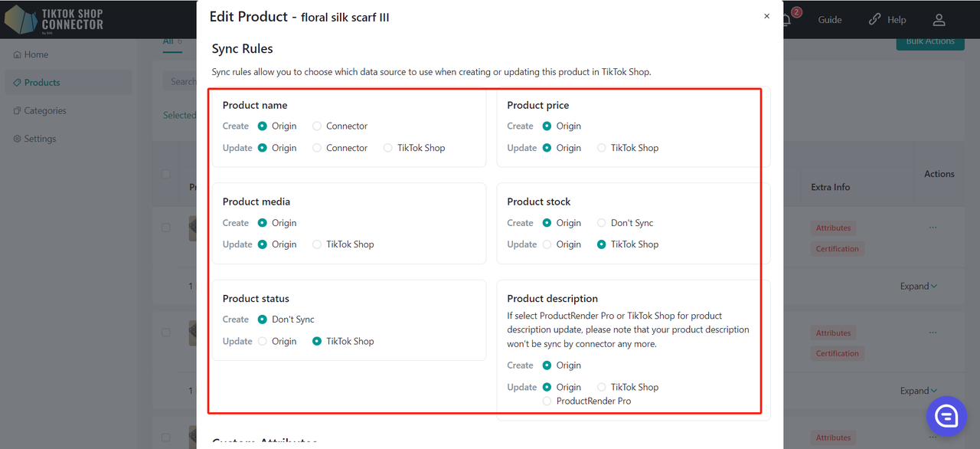Click the Actions column header
Screen dimensions: 980x449
[x=939, y=174]
